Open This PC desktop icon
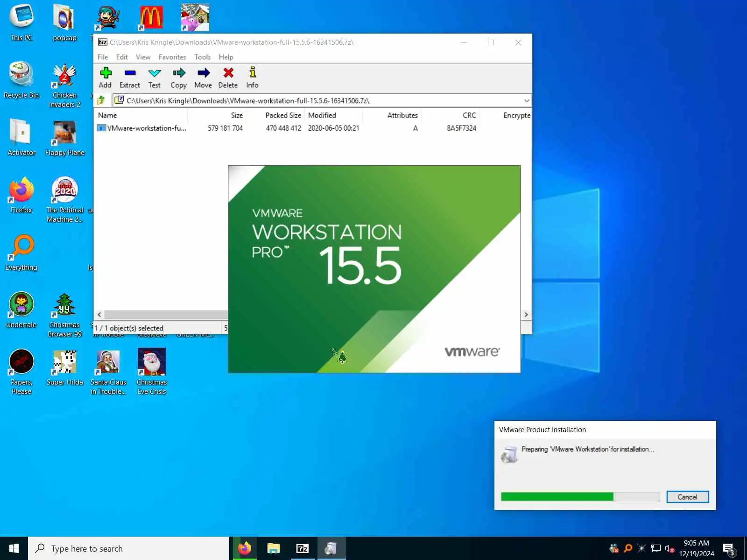 [x=21, y=23]
